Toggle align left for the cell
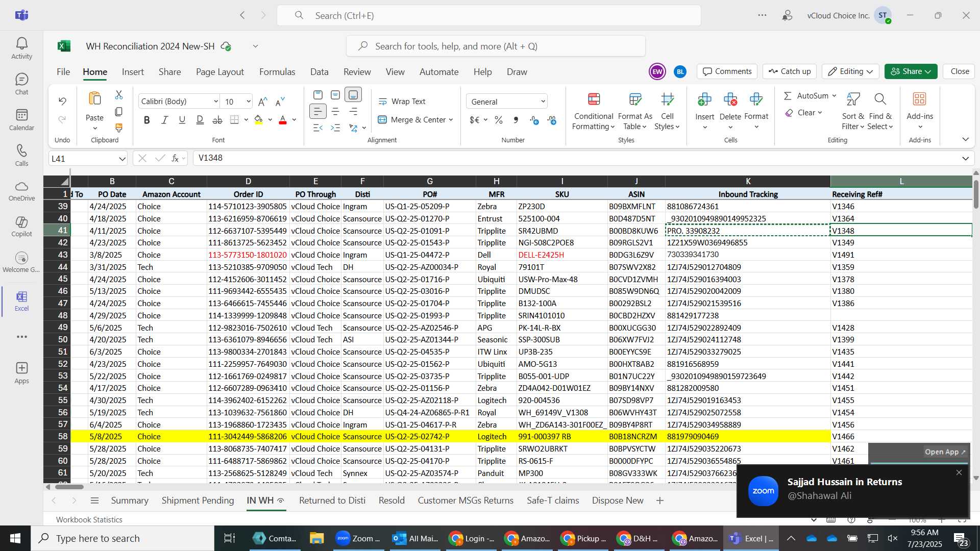 tap(317, 111)
